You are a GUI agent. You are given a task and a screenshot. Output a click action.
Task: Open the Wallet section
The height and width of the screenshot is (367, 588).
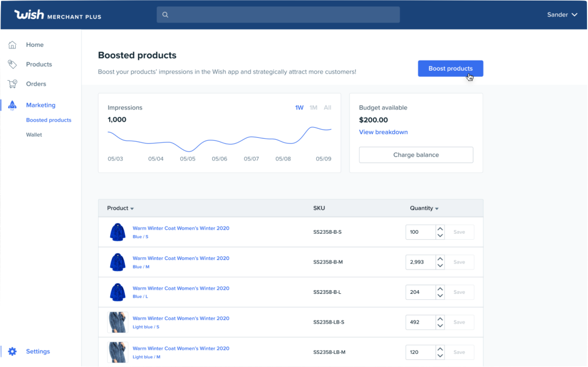coord(33,134)
